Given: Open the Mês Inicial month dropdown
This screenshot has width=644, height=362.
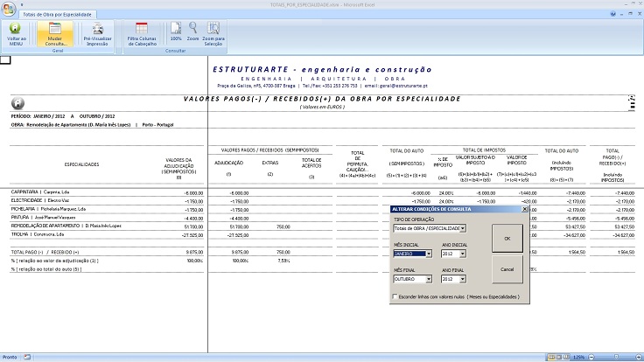Looking at the screenshot, I should 429,254.
